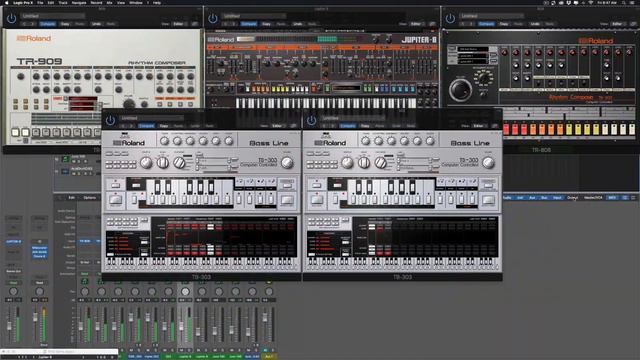Open the Untitled preset menu in TR-808
The width and height of the screenshot is (640, 360).
[x=491, y=16]
